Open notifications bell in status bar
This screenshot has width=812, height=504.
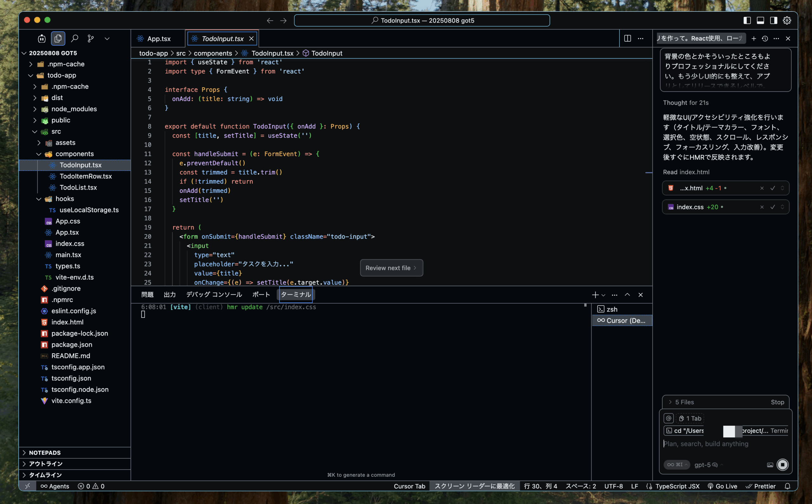[x=787, y=486]
